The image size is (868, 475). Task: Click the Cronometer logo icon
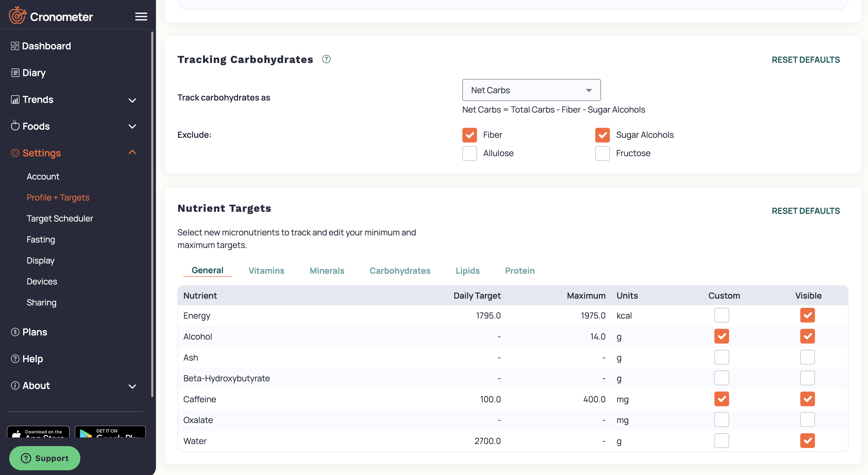point(18,15)
